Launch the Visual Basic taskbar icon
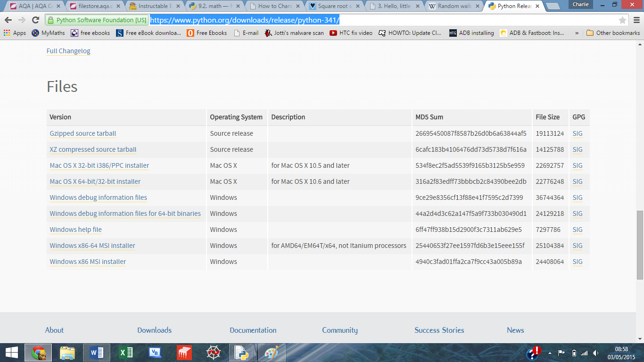 155,352
